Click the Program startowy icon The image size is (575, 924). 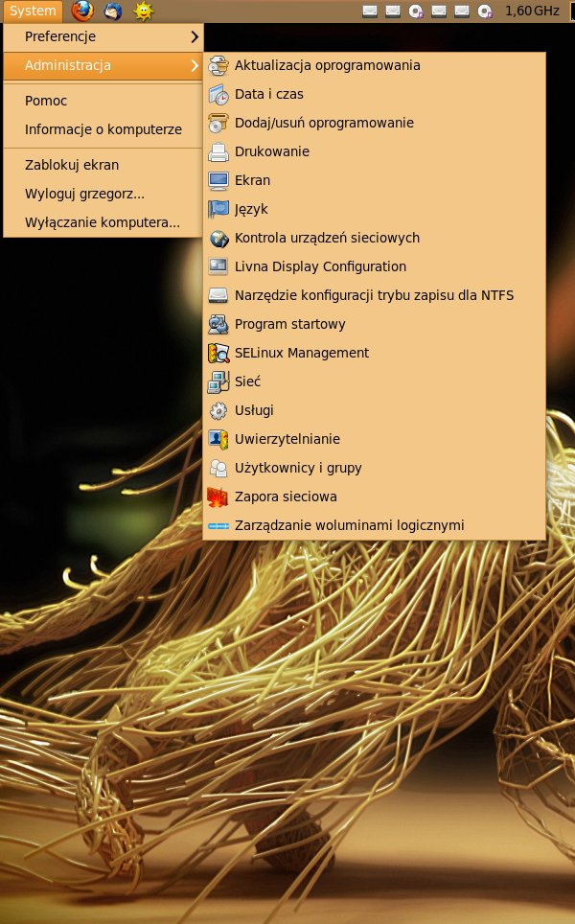[x=218, y=324]
